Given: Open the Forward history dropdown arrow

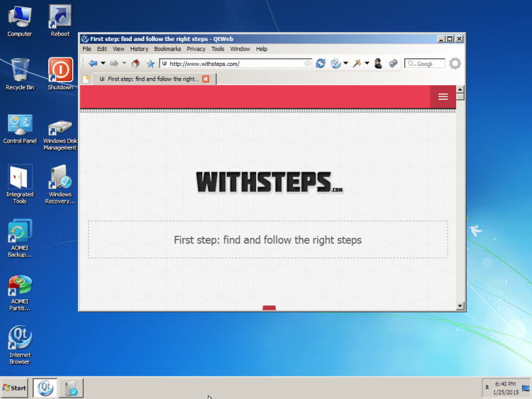Looking at the screenshot, I should [x=124, y=63].
